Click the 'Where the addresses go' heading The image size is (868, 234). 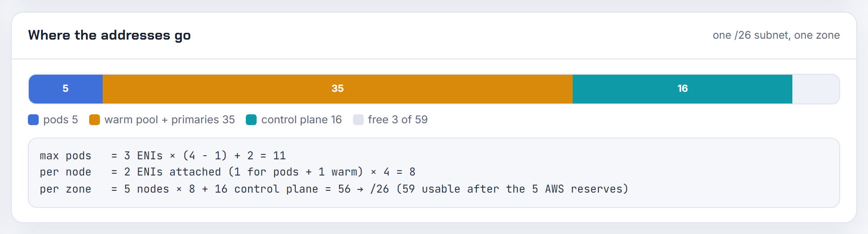tap(109, 35)
